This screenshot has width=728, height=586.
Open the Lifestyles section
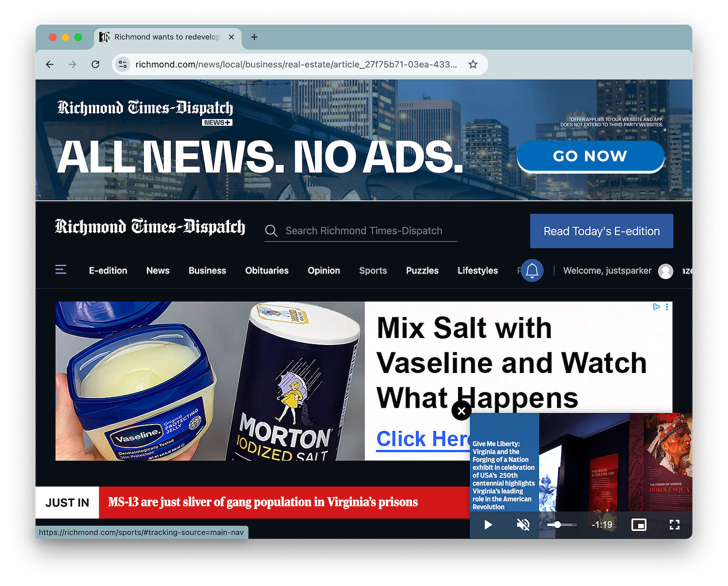tap(478, 270)
